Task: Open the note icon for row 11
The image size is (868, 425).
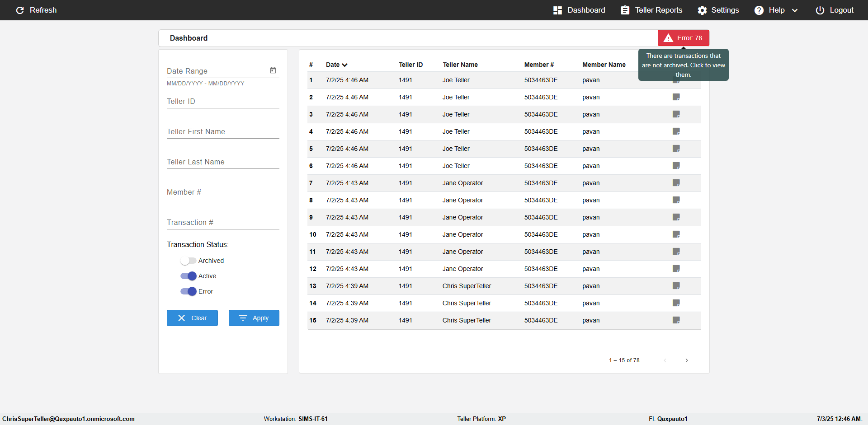Action: click(676, 252)
